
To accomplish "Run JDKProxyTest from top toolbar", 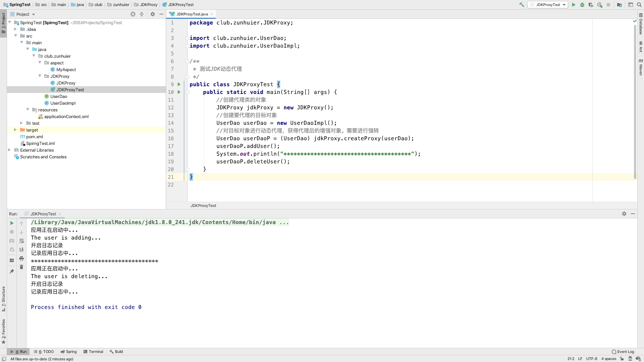I will pos(574,5).
